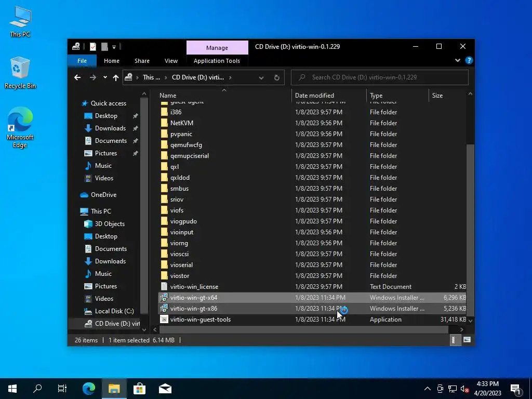This screenshot has width=532, height=399.
Task: Open Local Disk (C:) in sidebar
Action: click(x=114, y=311)
